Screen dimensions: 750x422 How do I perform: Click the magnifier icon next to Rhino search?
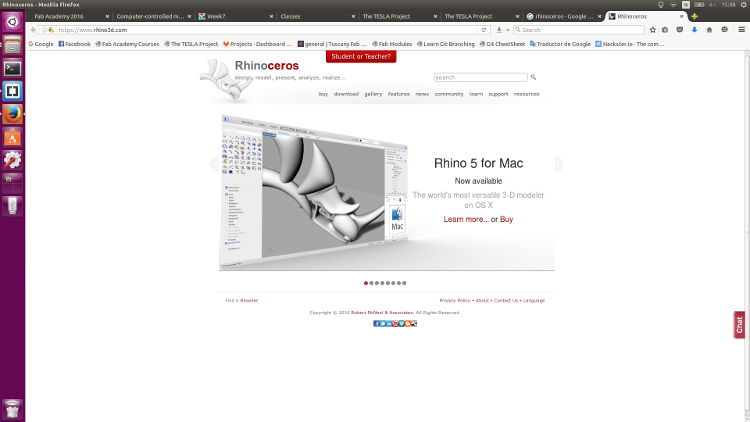[533, 77]
